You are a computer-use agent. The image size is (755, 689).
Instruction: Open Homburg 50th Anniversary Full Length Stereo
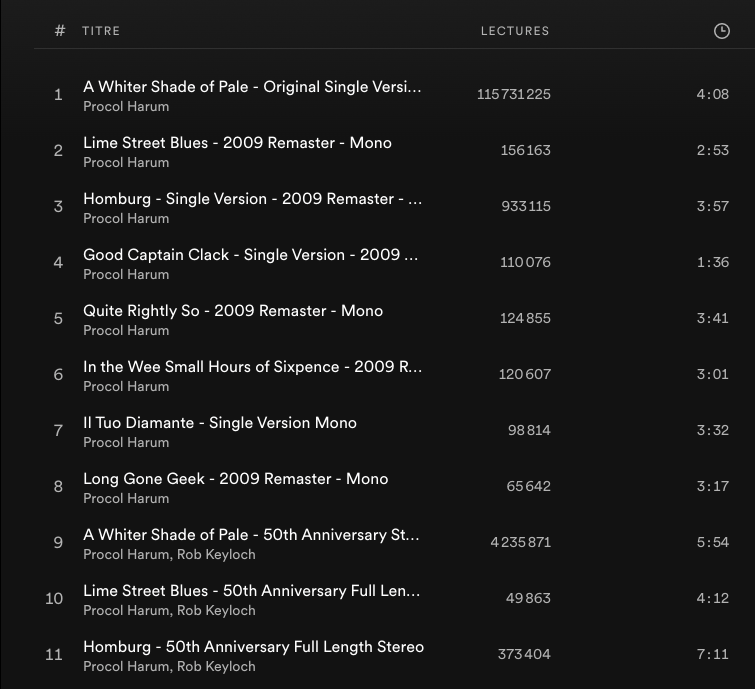click(x=253, y=647)
